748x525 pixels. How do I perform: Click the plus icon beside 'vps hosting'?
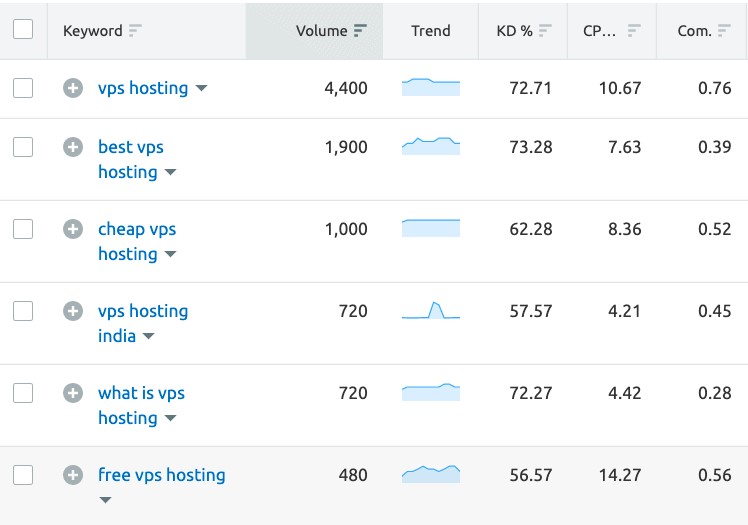coord(73,88)
